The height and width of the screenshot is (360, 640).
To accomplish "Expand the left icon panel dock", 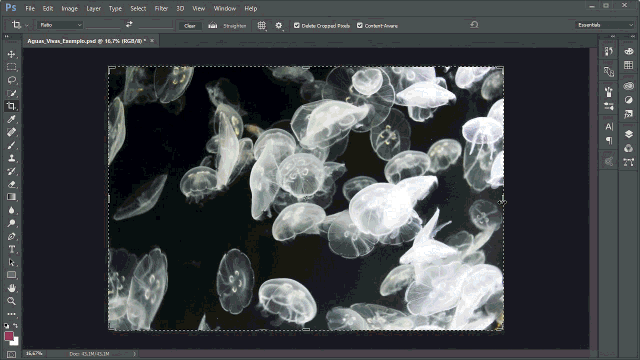I will click(612, 36).
